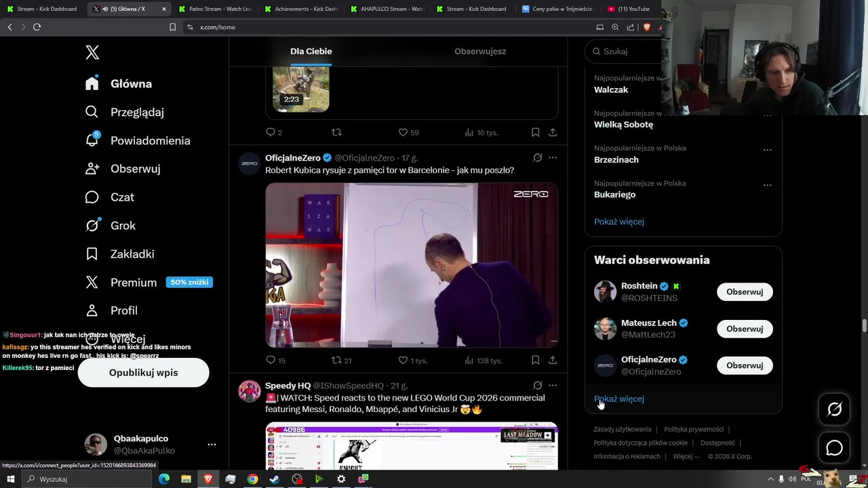Screen dimensions: 868x488
Task: Like the post with 59 likes
Action: point(408,132)
